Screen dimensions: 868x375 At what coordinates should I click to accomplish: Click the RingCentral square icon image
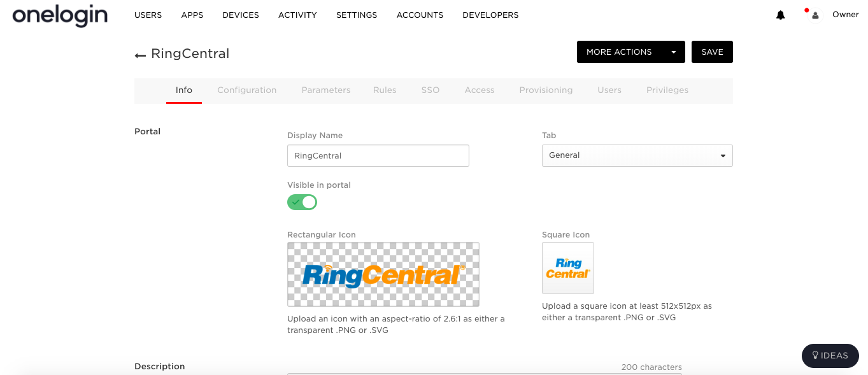(x=568, y=268)
